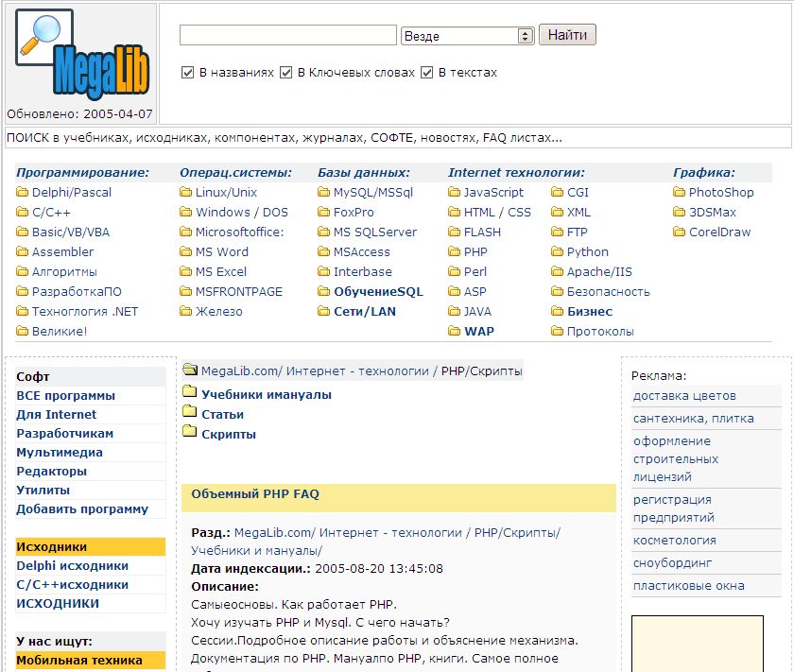Image resolution: width=794 pixels, height=672 pixels.
Task: Click the folder icon next to Linux/Unix
Action: pos(186,193)
